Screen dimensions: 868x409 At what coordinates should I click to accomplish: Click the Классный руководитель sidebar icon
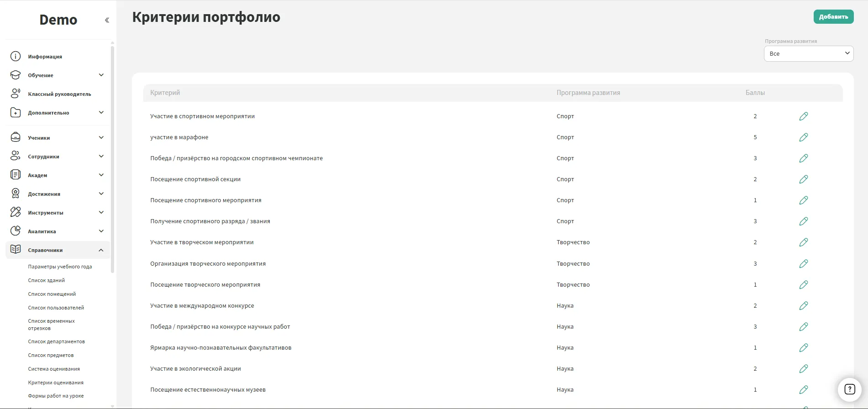coord(16,94)
